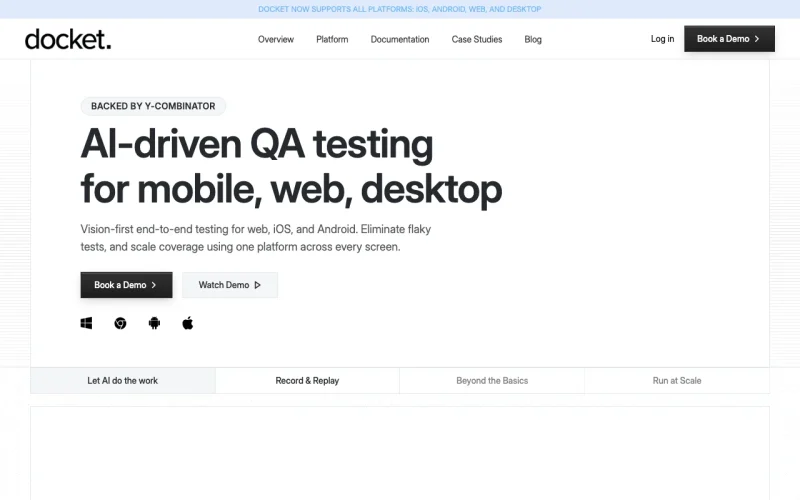Switch to Beyond the Basics tab

click(492, 381)
